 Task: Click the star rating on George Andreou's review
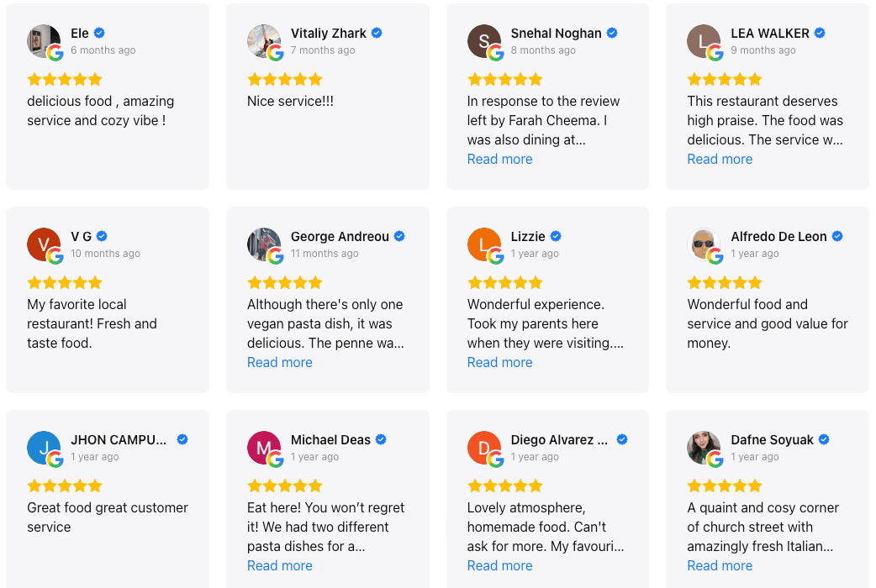click(285, 282)
